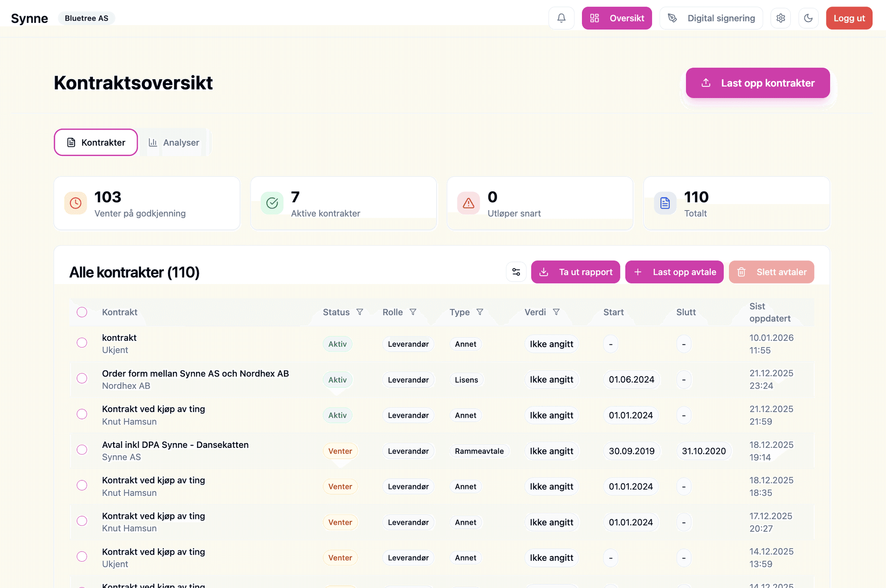This screenshot has height=588, width=886.
Task: Go to the Oversikt menu item
Action: [x=616, y=18]
